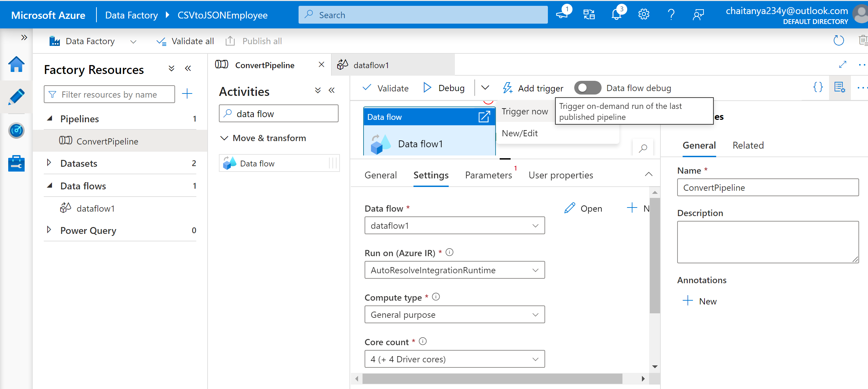
Task: Click the Filter resources by name field
Action: (x=109, y=94)
